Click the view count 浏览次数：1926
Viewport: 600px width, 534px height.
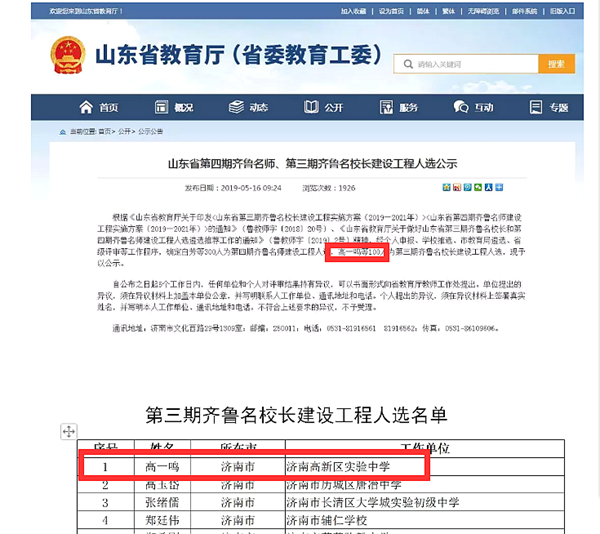click(x=329, y=188)
